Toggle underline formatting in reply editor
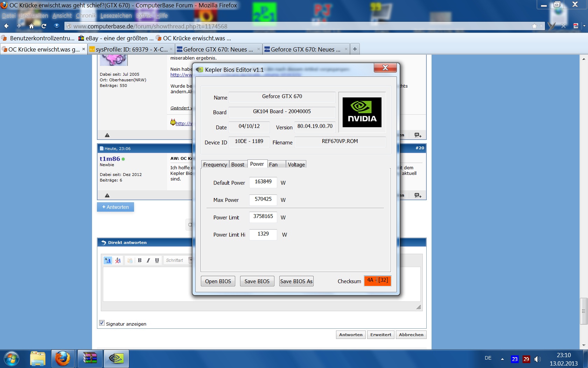The height and width of the screenshot is (368, 588). click(x=157, y=260)
